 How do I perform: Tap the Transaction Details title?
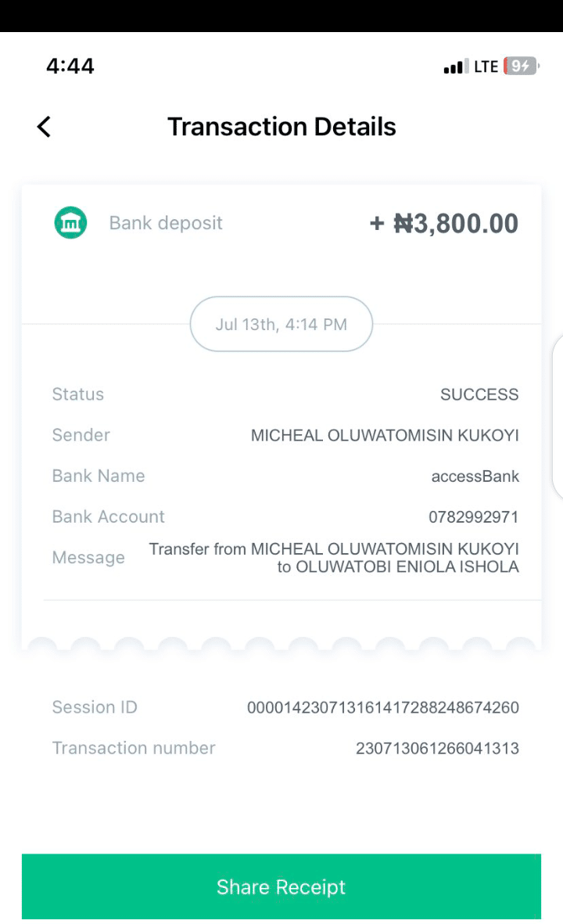281,127
